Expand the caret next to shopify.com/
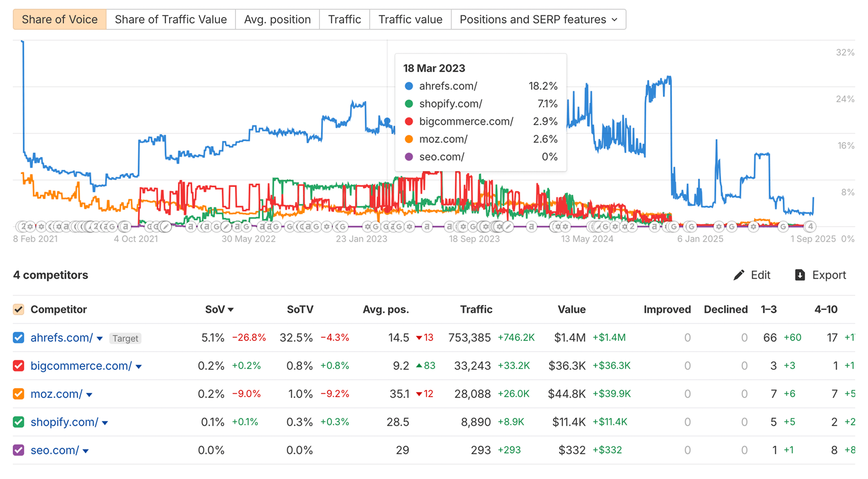 pyautogui.click(x=105, y=423)
